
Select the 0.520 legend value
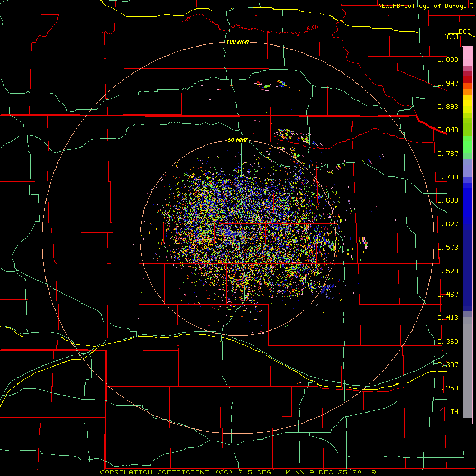(448, 271)
